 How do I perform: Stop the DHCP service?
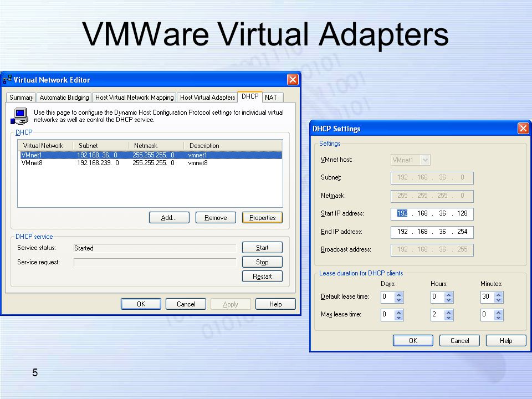[x=262, y=262]
